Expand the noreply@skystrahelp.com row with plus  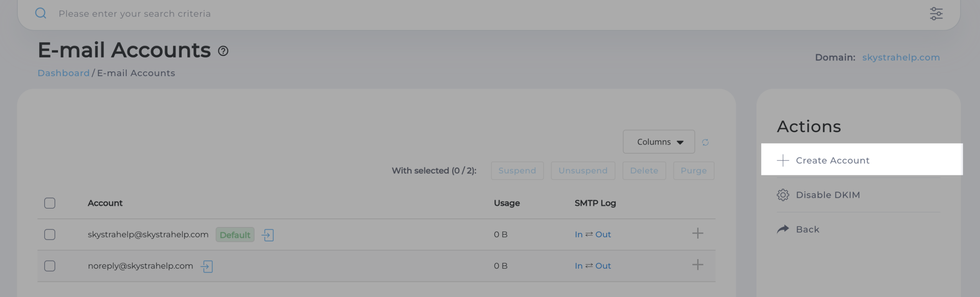698,264
